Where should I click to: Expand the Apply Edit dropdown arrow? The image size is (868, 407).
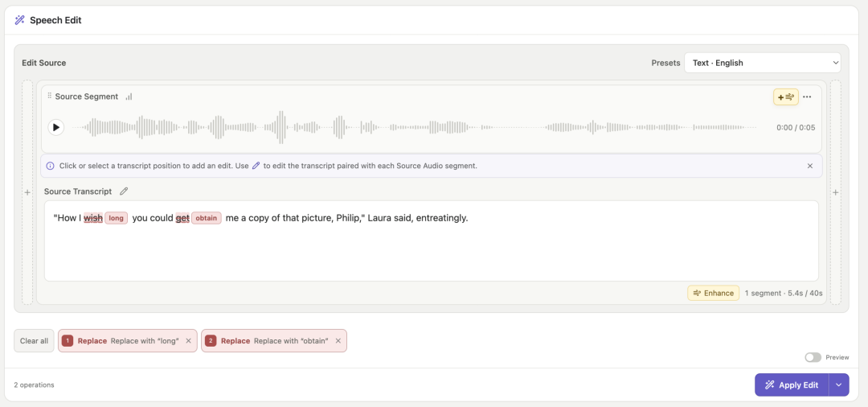click(838, 384)
